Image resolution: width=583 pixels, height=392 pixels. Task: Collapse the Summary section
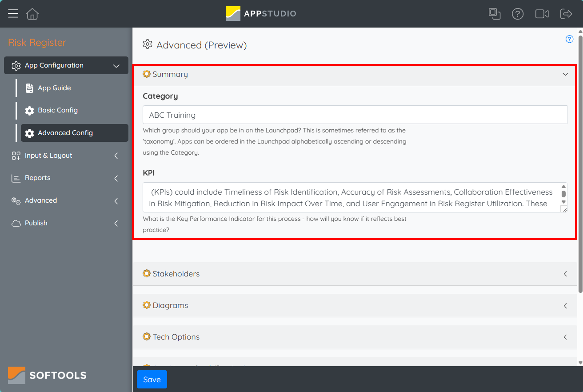(565, 74)
